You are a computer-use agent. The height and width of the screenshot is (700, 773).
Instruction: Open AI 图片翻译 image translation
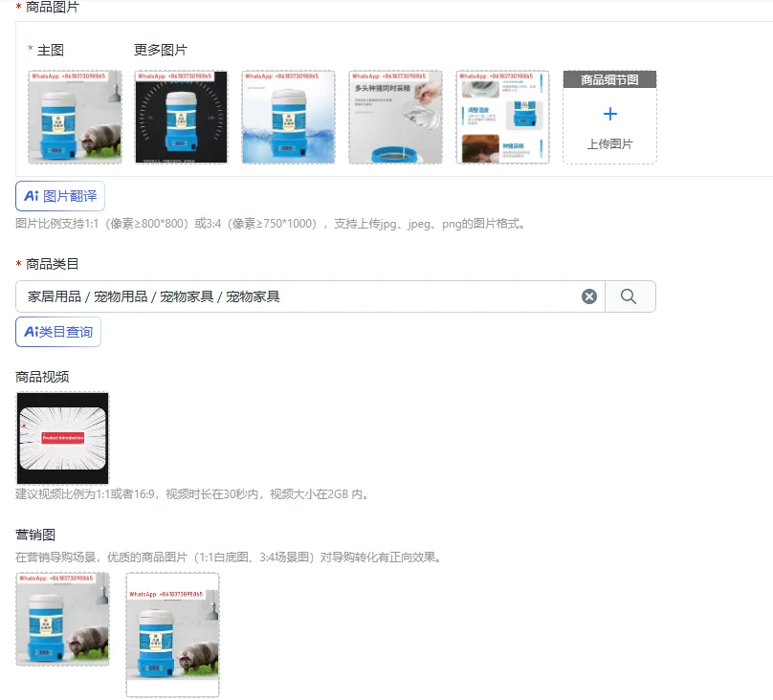click(60, 196)
